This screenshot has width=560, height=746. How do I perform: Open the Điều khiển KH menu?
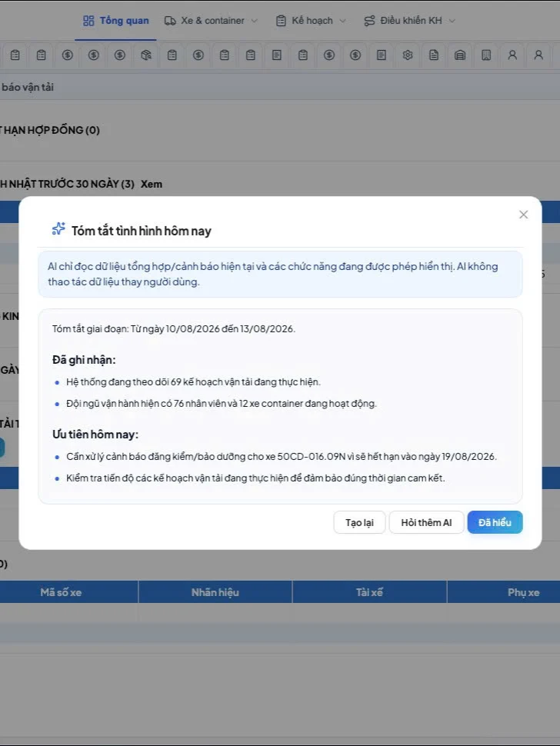tap(409, 21)
